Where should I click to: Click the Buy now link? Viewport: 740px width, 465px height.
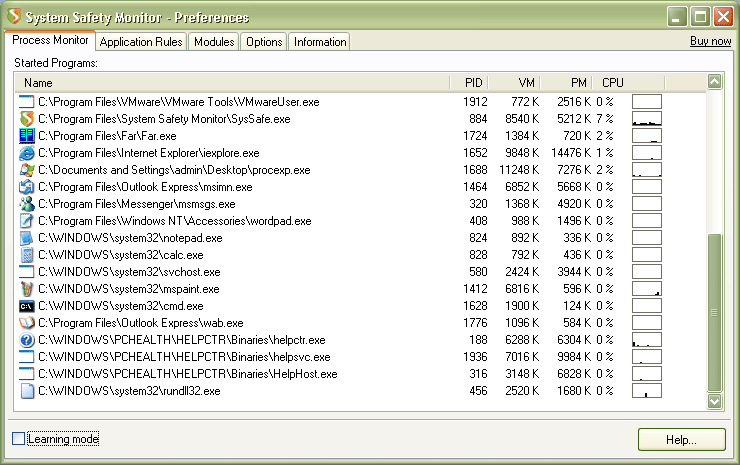click(710, 41)
